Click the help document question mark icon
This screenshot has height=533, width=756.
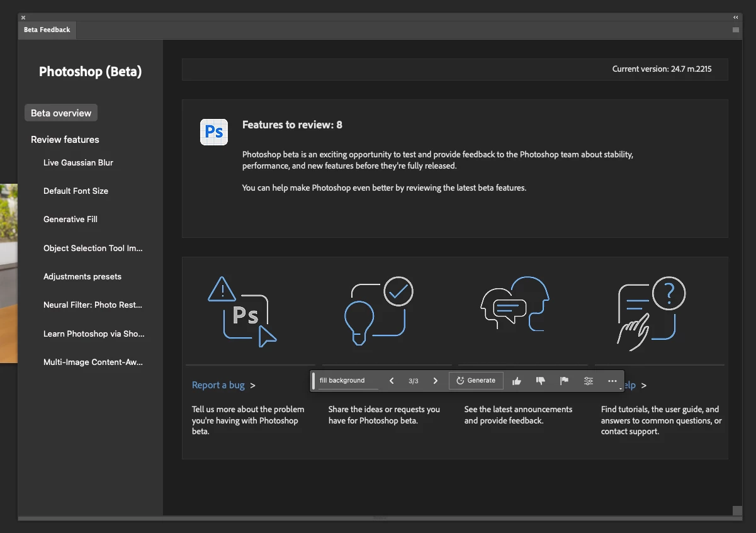[x=651, y=313]
